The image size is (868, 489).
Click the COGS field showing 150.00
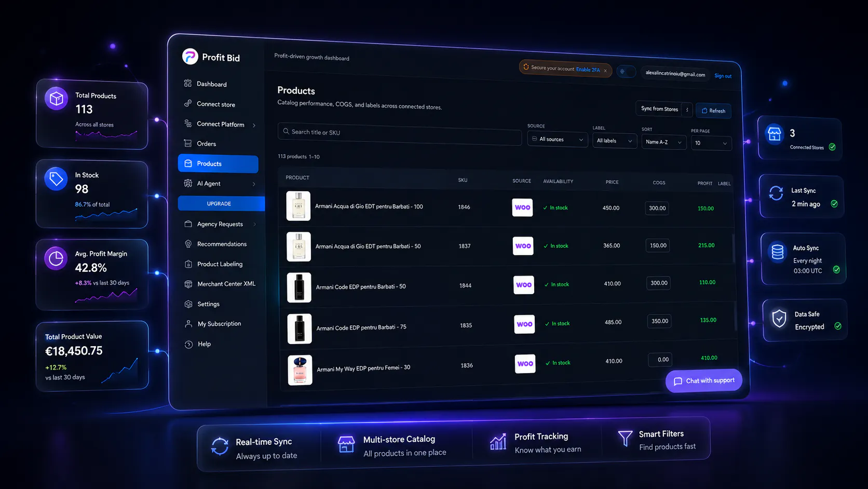click(x=658, y=245)
